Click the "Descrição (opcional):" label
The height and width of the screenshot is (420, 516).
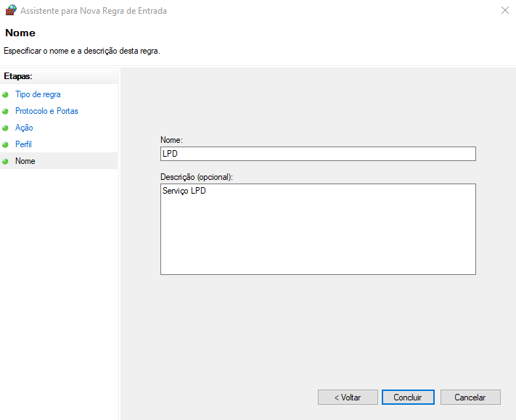point(196,177)
